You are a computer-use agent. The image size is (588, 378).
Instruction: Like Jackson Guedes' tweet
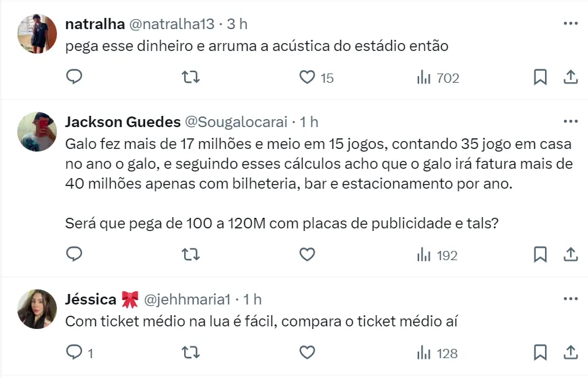(x=307, y=254)
